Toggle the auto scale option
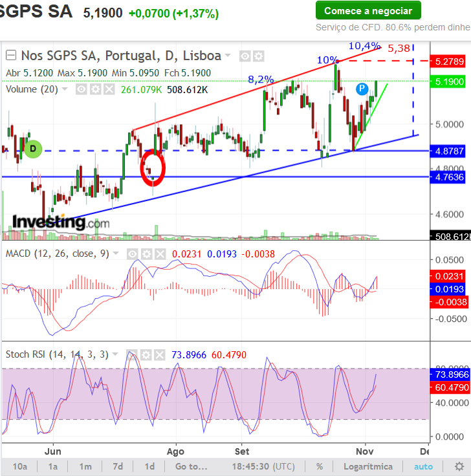 [x=423, y=466]
